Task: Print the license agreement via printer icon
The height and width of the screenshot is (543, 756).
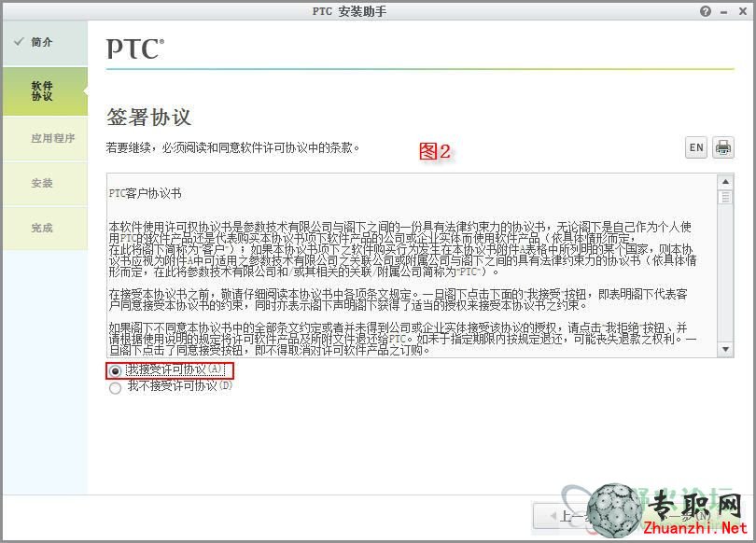Action: coord(722,147)
